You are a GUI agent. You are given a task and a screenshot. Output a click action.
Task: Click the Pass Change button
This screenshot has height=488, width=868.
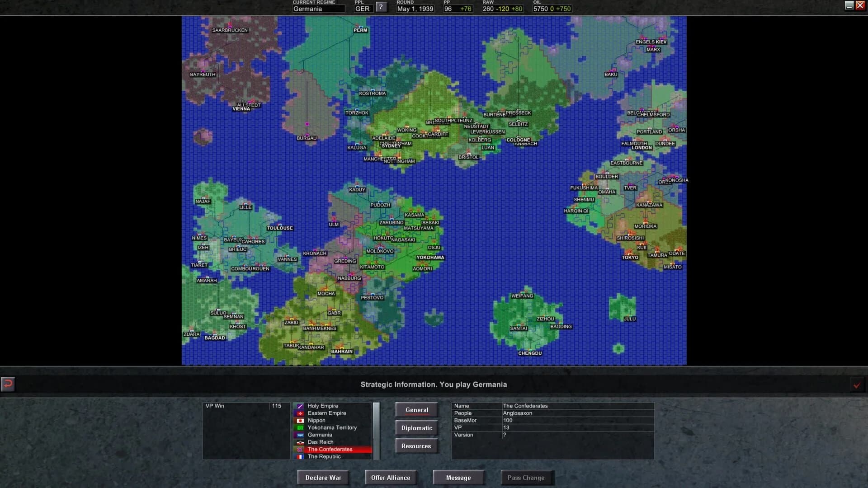(527, 477)
